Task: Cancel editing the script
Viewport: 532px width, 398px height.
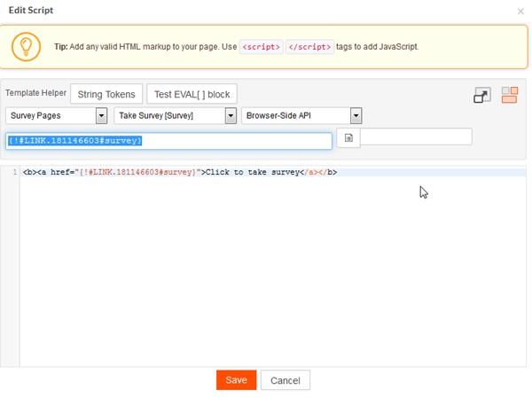Action: pyautogui.click(x=286, y=380)
